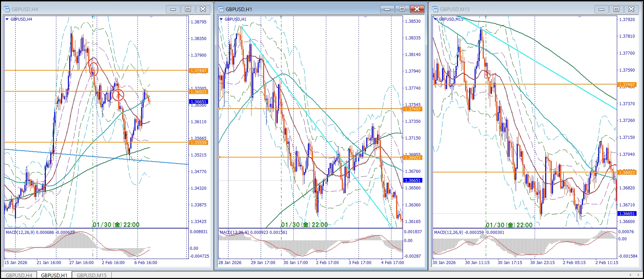The image size is (644, 279).
Task: Select the 1.35559 orange price label on H4
Action: pos(198,143)
